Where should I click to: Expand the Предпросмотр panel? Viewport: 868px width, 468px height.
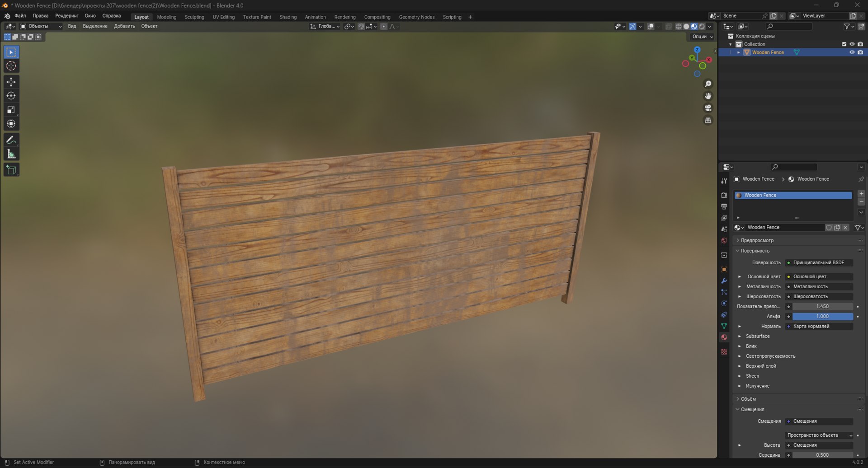757,240
